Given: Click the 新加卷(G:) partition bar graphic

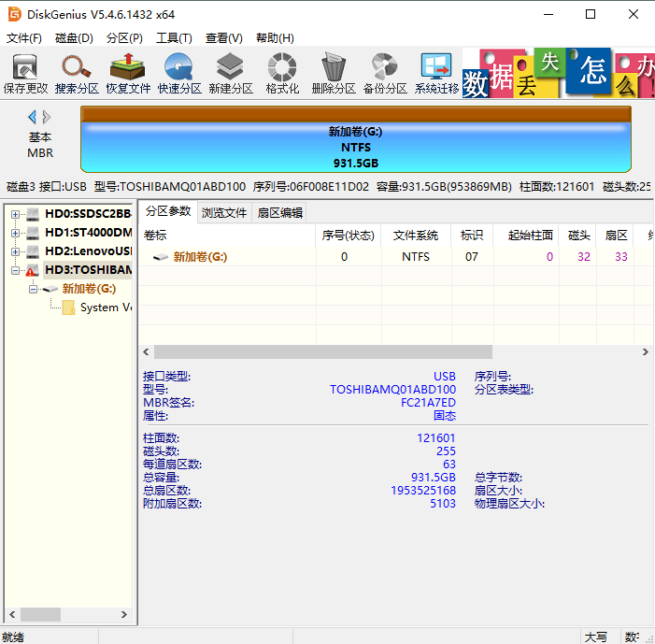Looking at the screenshot, I should [x=355, y=139].
